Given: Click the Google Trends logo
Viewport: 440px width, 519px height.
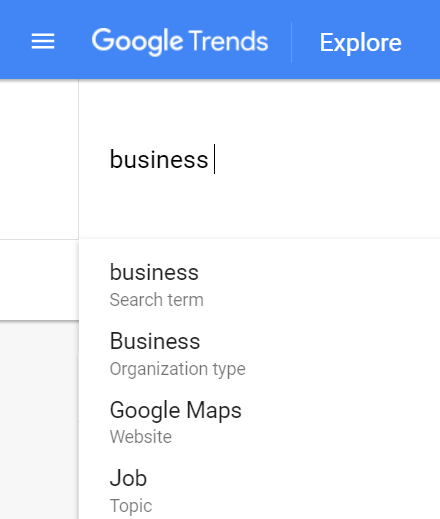Looking at the screenshot, I should pyautogui.click(x=180, y=42).
